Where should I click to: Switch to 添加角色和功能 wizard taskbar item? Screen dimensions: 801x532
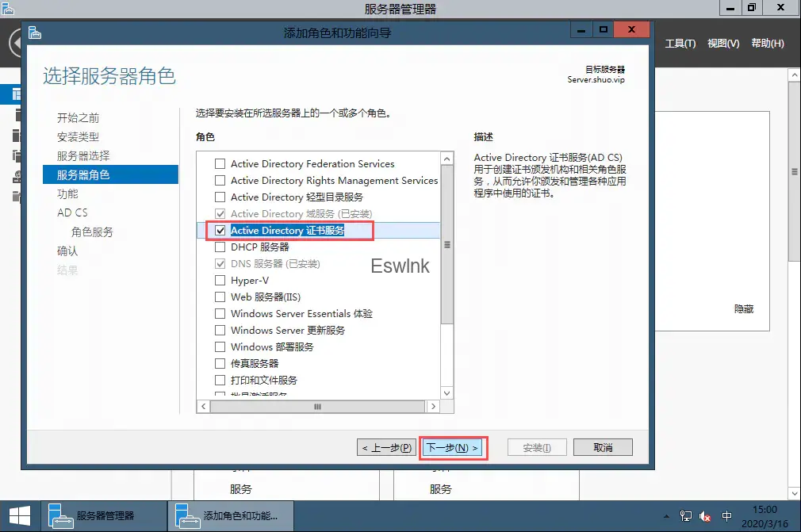[x=230, y=516]
